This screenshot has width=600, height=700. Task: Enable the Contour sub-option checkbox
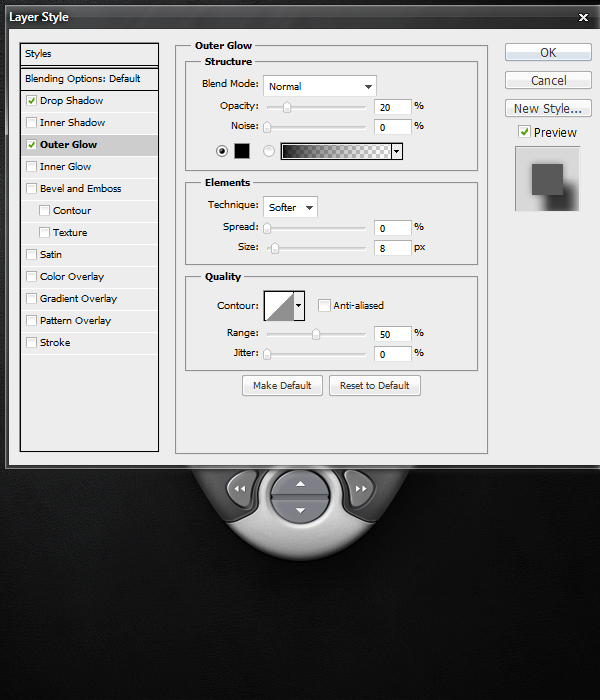pos(44,210)
